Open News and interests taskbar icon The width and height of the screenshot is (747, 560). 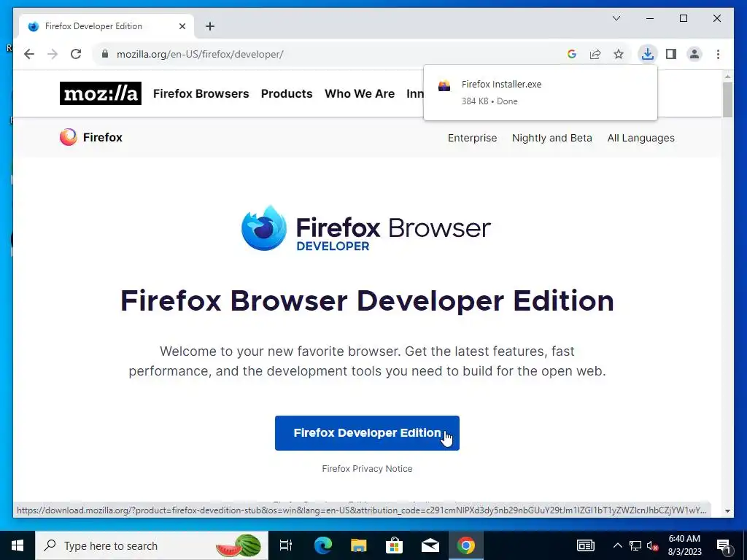coord(586,545)
